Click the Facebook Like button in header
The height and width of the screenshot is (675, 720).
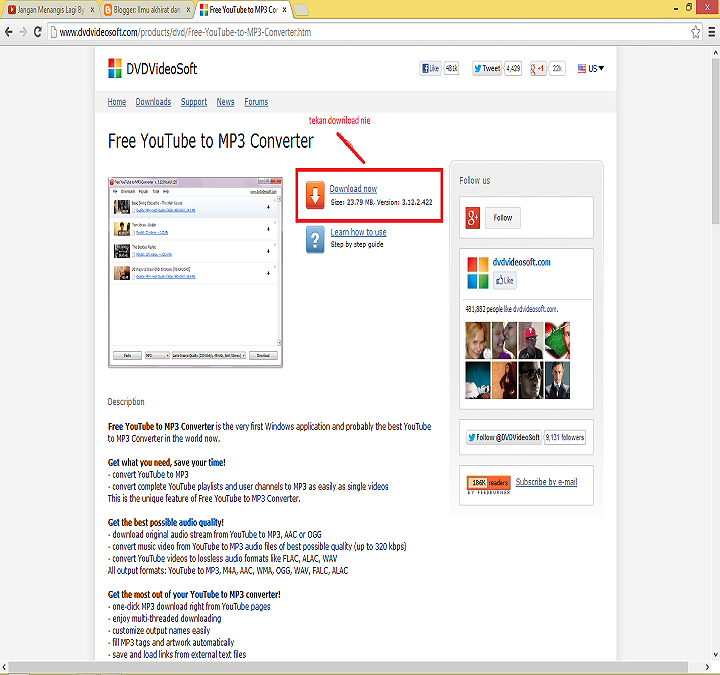[430, 68]
